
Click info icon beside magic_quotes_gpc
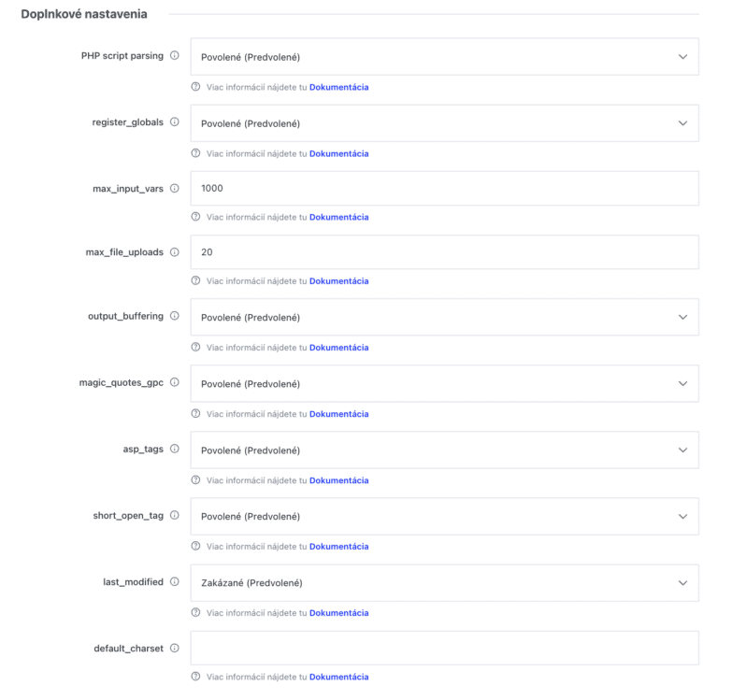point(175,382)
